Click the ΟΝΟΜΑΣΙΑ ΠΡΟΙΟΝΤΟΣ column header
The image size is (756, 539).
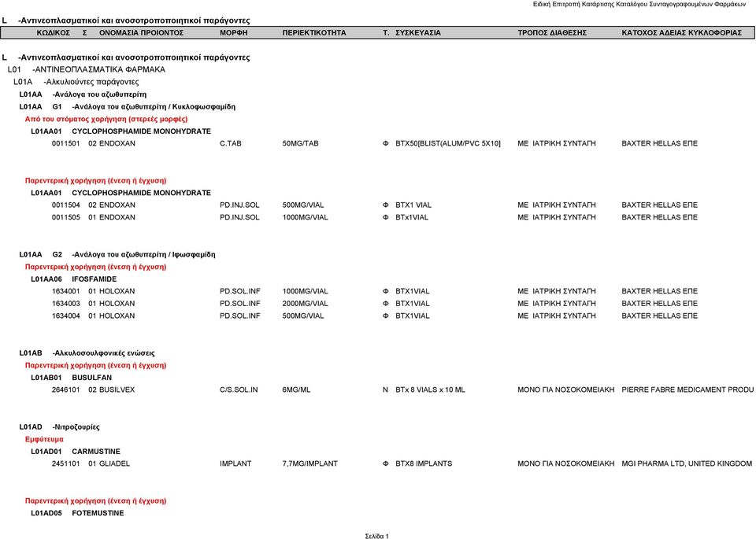141,33
